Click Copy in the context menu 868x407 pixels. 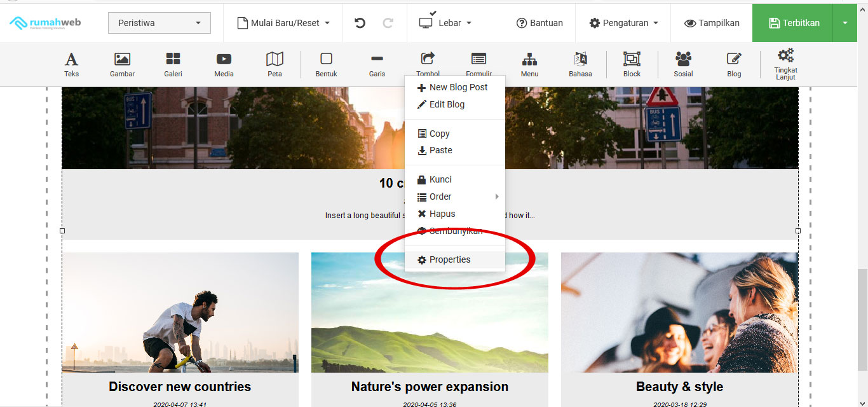455,134
